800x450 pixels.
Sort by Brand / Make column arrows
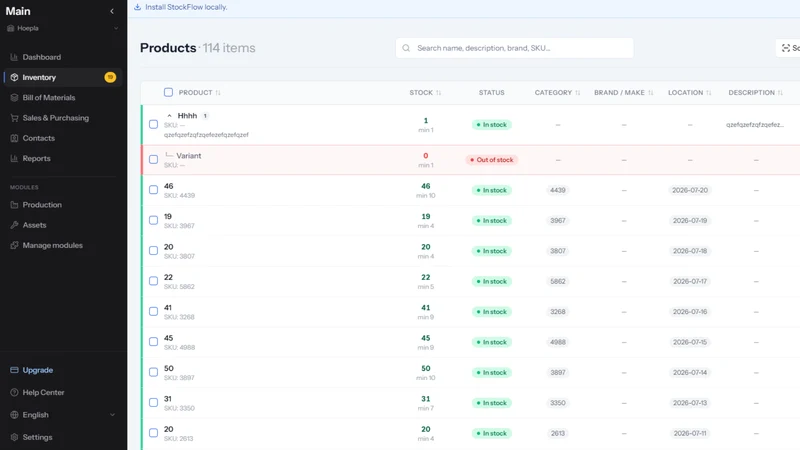click(x=651, y=93)
